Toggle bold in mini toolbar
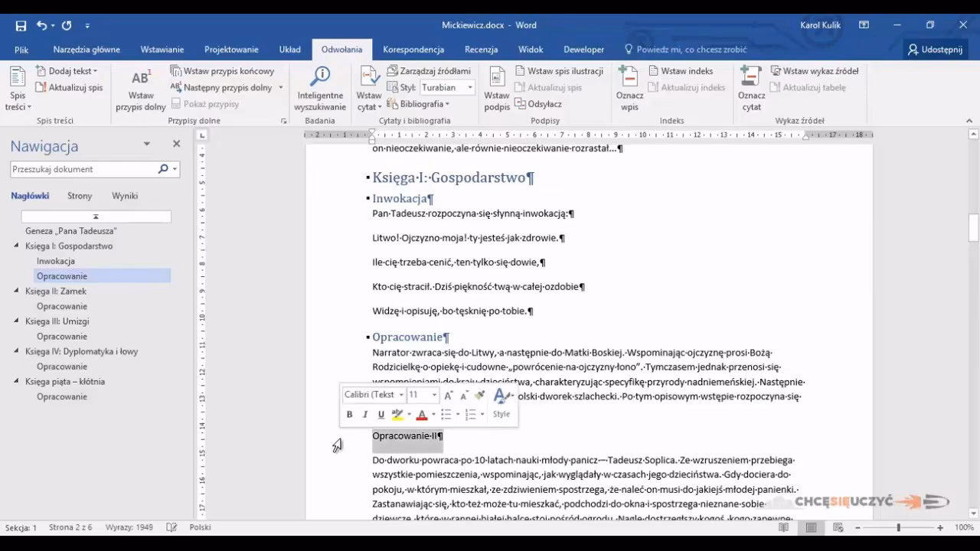 [349, 414]
